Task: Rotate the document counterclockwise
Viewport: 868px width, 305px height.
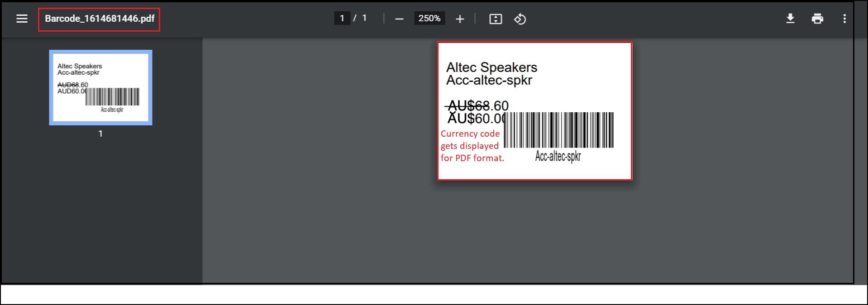Action: coord(520,19)
